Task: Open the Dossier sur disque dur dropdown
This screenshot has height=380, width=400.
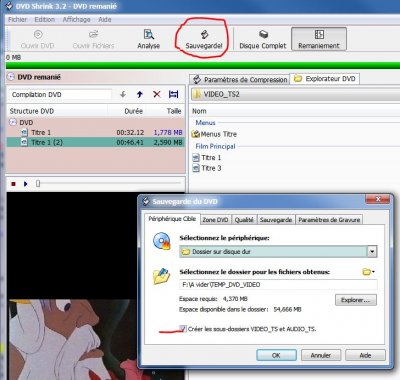Action: [x=372, y=251]
